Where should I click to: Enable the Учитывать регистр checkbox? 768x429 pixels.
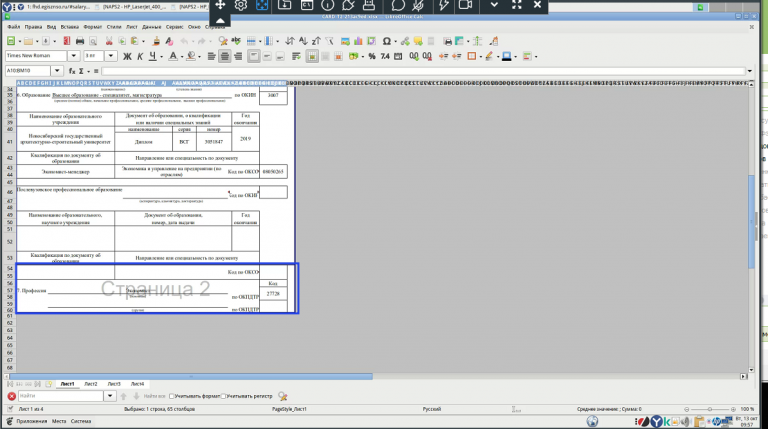pos(224,396)
